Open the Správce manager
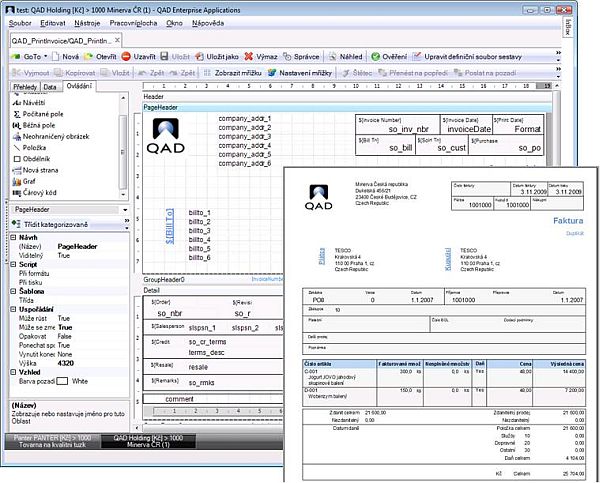The image size is (600, 483). pyautogui.click(x=301, y=57)
